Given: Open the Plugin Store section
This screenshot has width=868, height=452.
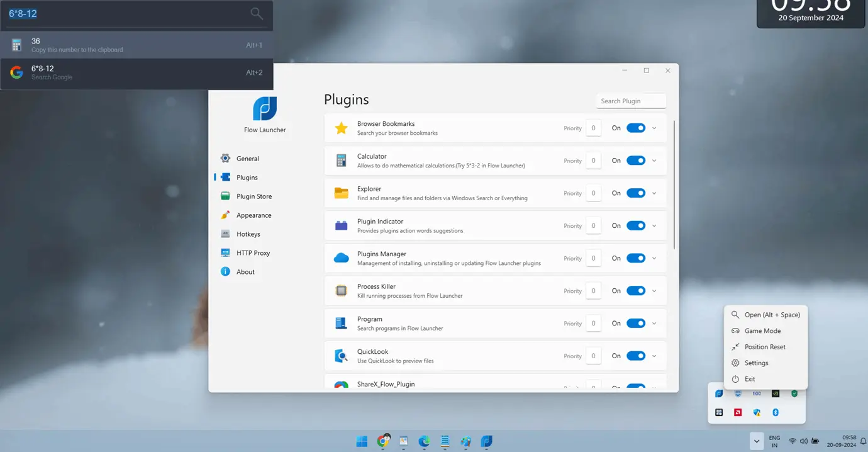Looking at the screenshot, I should point(254,196).
